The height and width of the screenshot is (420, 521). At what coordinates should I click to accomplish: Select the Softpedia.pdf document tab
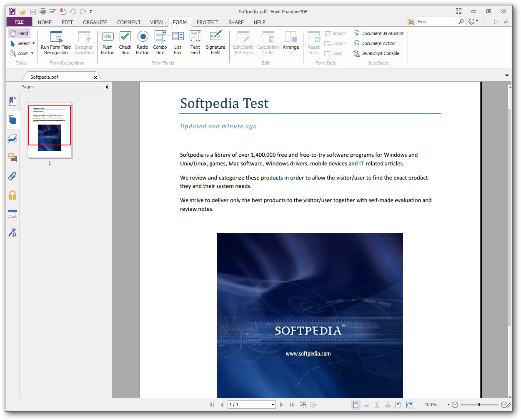(45, 77)
